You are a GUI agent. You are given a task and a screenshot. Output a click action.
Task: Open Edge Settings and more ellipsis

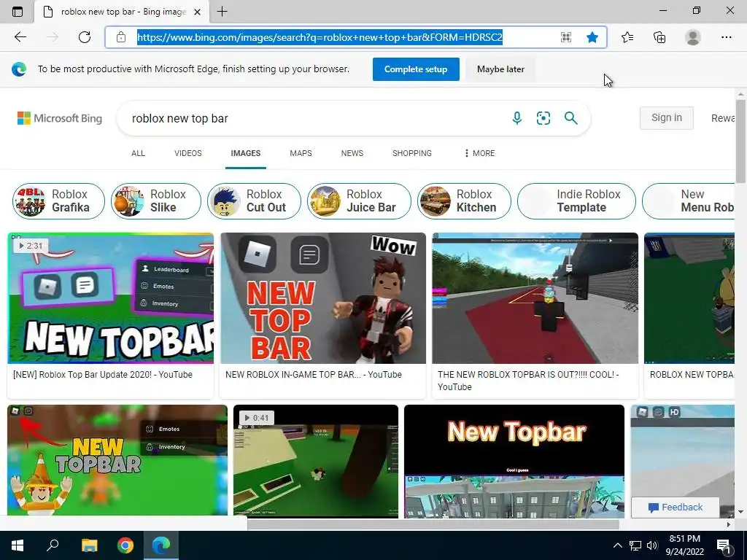tap(726, 37)
